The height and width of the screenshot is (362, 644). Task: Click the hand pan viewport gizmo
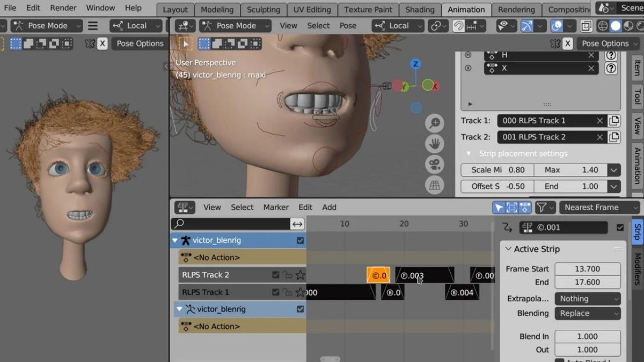click(x=434, y=144)
